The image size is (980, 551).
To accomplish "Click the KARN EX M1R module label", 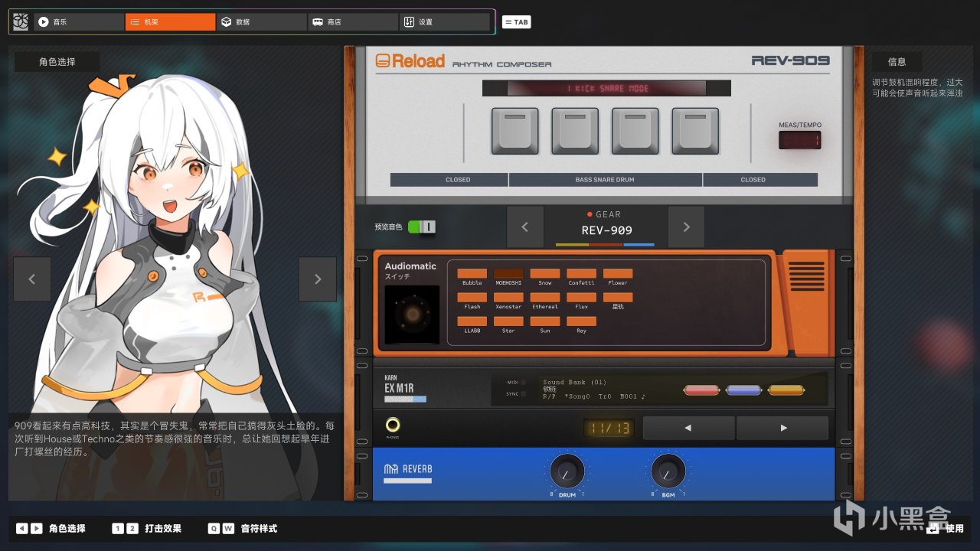I will point(399,386).
